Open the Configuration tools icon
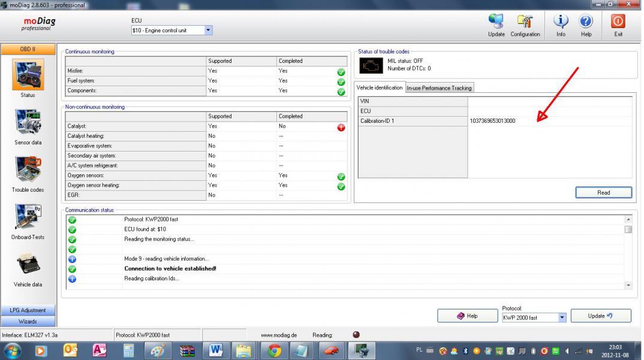The width and height of the screenshot is (644, 360). (x=525, y=22)
